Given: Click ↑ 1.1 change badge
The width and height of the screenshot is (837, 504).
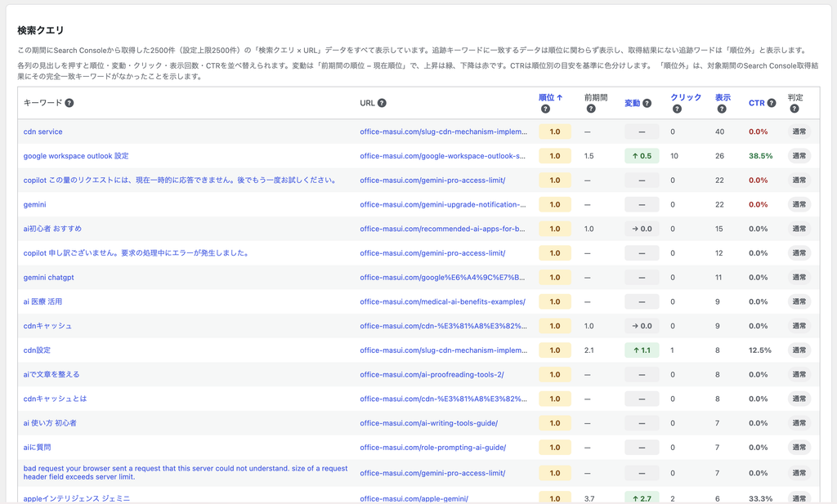Looking at the screenshot, I should [x=642, y=350].
